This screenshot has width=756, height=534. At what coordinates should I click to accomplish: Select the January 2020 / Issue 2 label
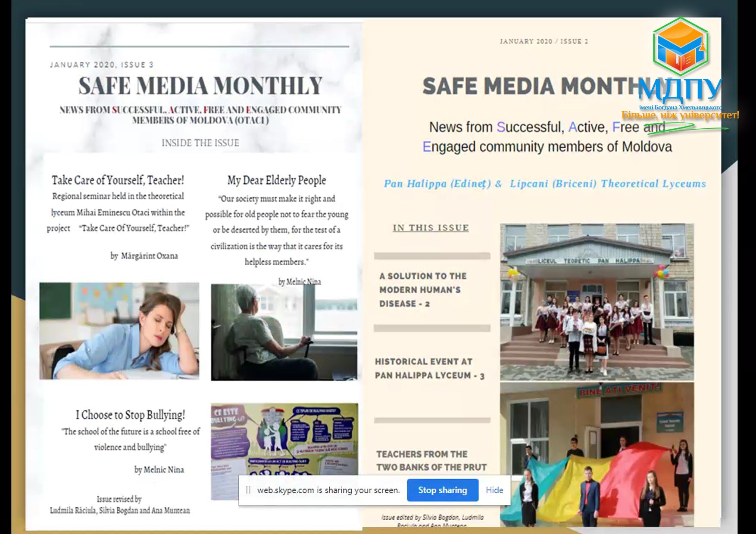[x=544, y=41]
